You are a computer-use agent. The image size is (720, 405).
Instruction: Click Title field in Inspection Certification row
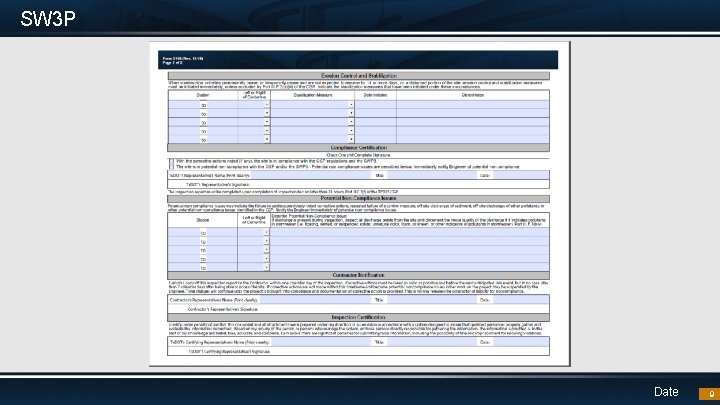point(433,342)
